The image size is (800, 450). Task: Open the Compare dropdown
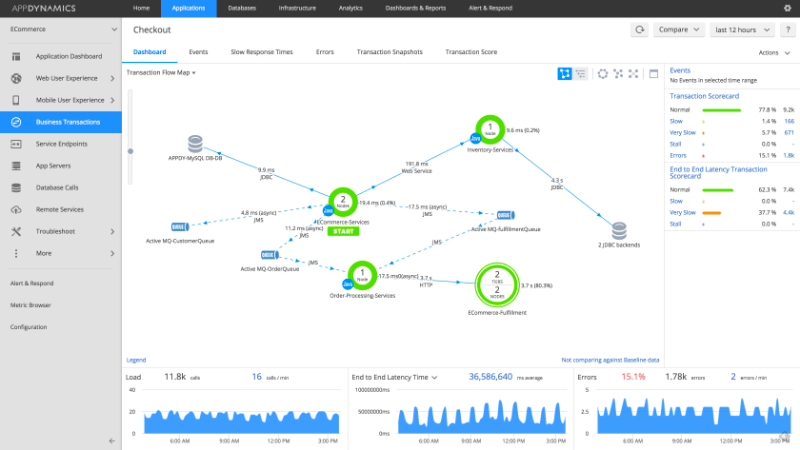pyautogui.click(x=679, y=30)
